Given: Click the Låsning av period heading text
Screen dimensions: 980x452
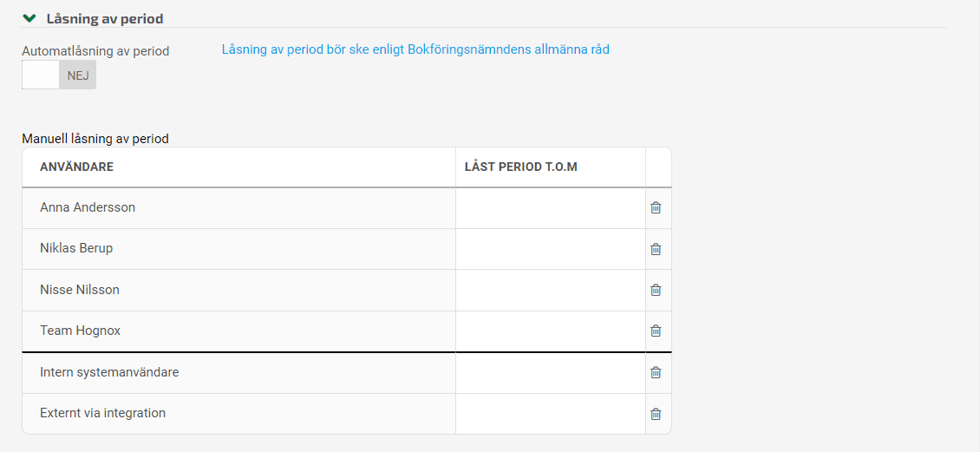Looking at the screenshot, I should coord(105,19).
